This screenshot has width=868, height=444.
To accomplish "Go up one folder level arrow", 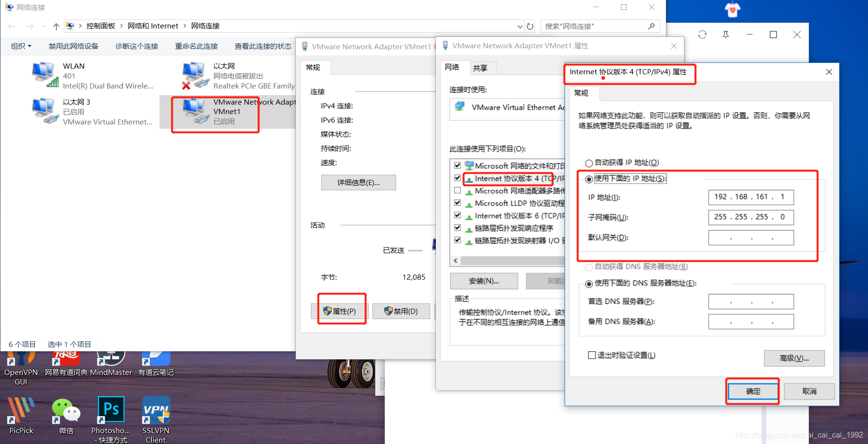I will pyautogui.click(x=56, y=26).
